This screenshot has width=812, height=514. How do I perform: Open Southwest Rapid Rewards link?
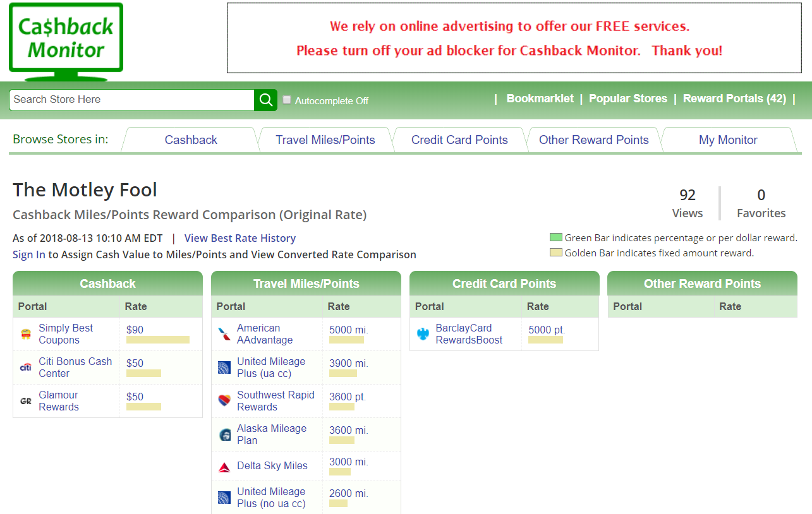pyautogui.click(x=276, y=401)
